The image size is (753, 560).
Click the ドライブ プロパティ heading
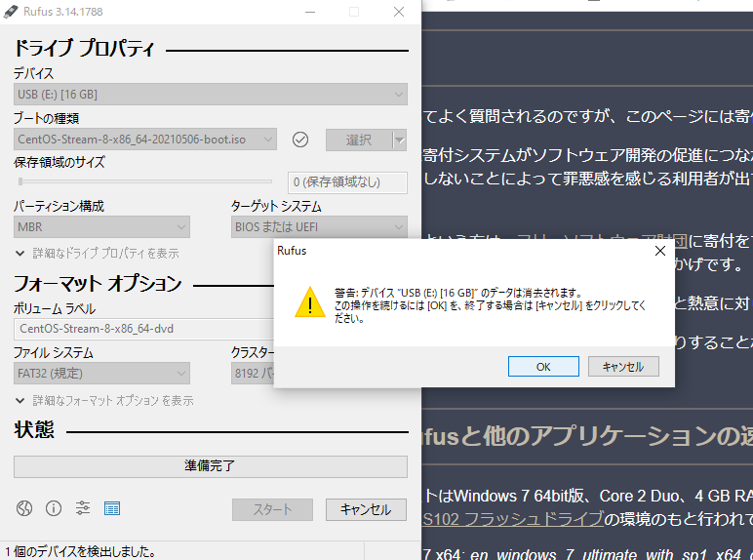pos(84,49)
